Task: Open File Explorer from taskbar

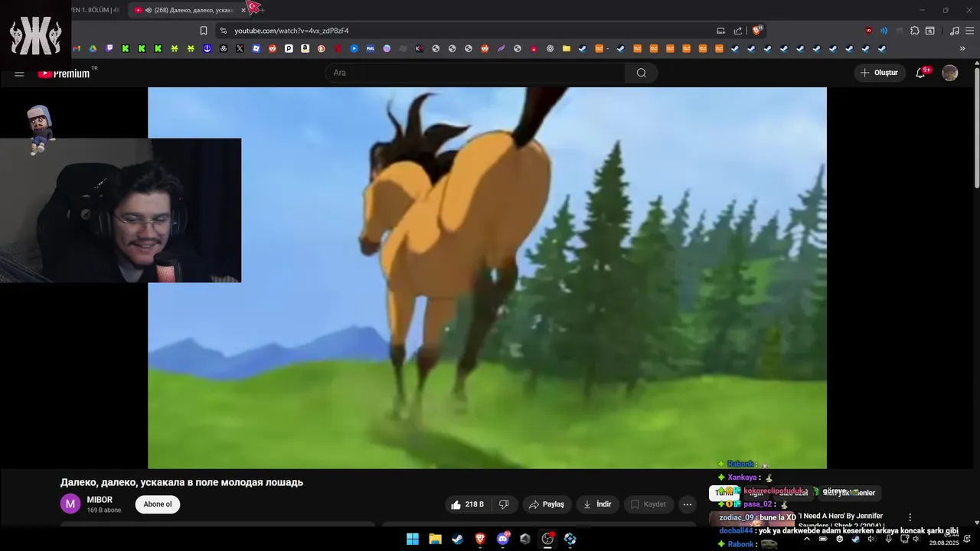Action: coord(435,539)
